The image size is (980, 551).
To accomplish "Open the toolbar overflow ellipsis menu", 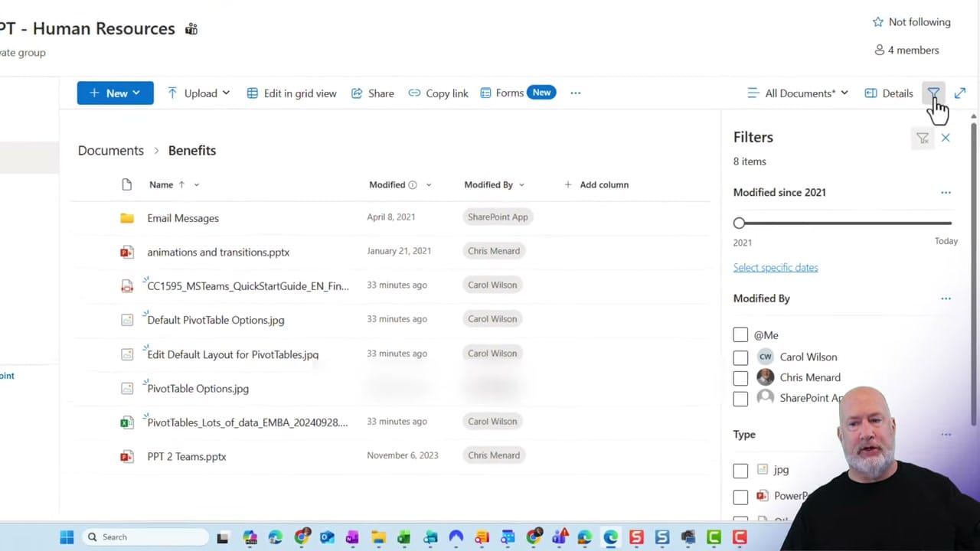I will [x=575, y=93].
